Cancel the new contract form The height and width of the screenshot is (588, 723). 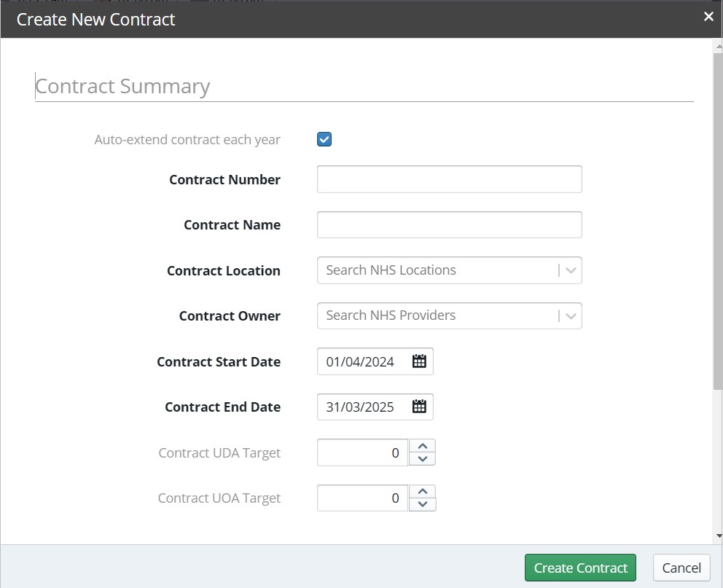(x=681, y=568)
